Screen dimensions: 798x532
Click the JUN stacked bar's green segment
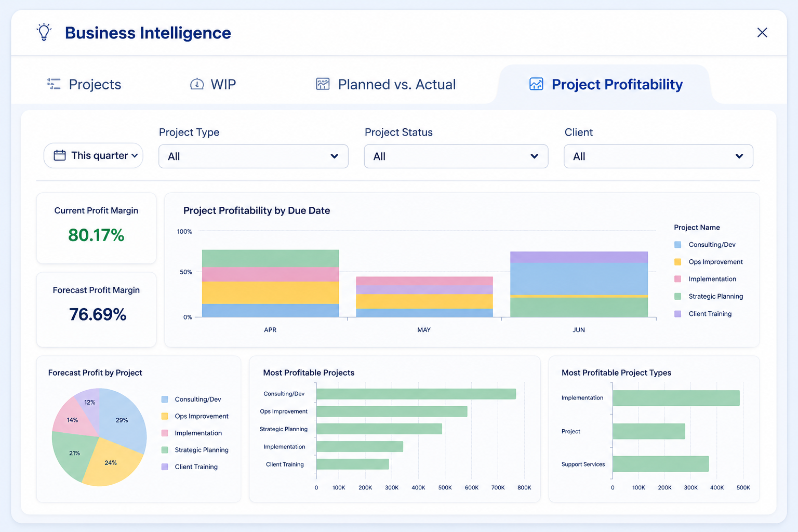coord(579,307)
